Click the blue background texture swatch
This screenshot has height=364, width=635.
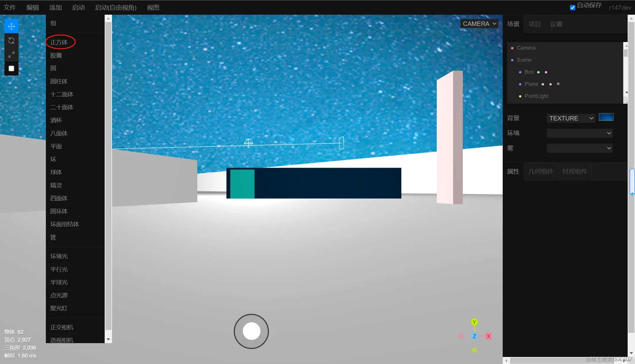606,117
